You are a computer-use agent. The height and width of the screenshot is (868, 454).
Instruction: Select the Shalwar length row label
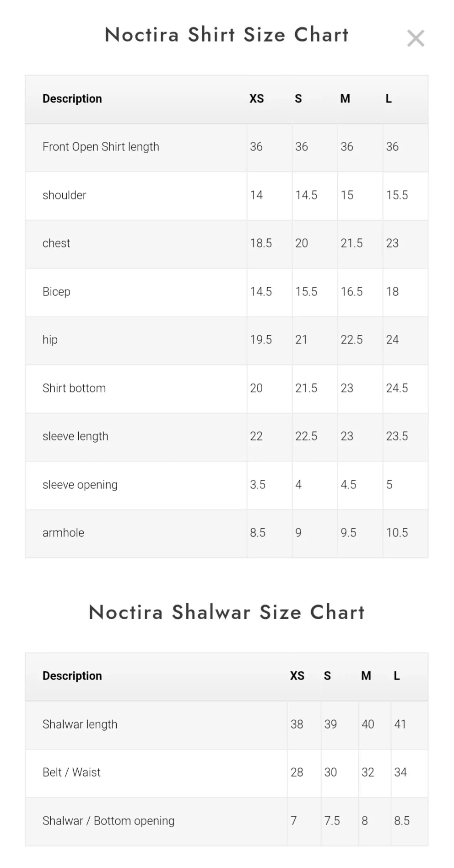coord(80,724)
